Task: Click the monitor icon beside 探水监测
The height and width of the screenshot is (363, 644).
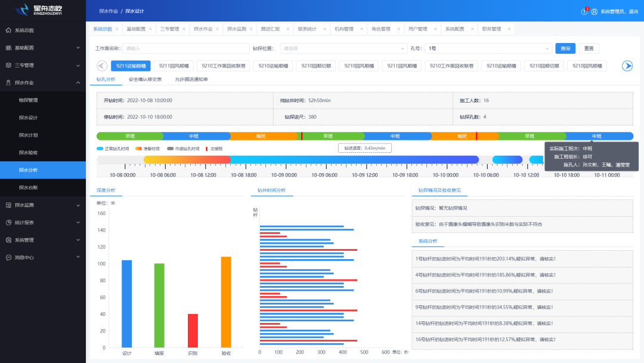Action: coord(8,205)
